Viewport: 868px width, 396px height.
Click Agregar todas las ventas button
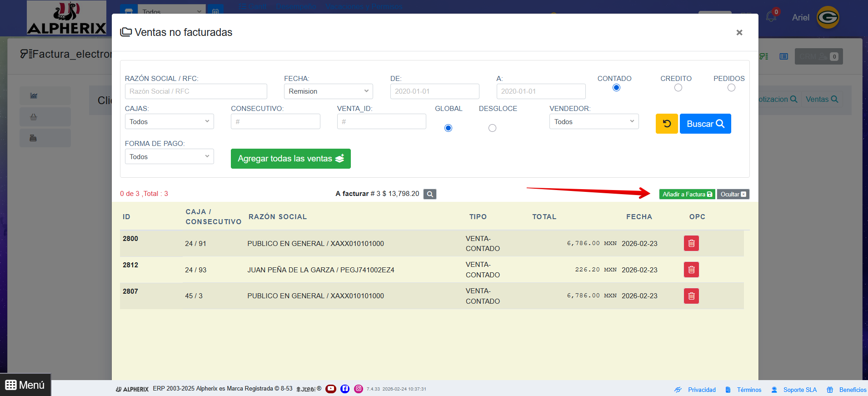[x=290, y=159]
